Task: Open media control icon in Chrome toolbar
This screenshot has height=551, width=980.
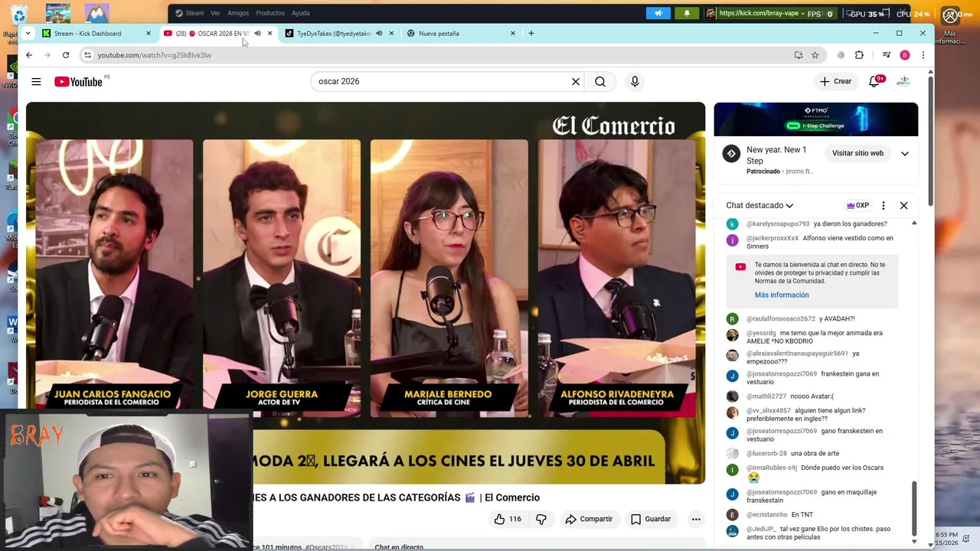Action: [886, 55]
